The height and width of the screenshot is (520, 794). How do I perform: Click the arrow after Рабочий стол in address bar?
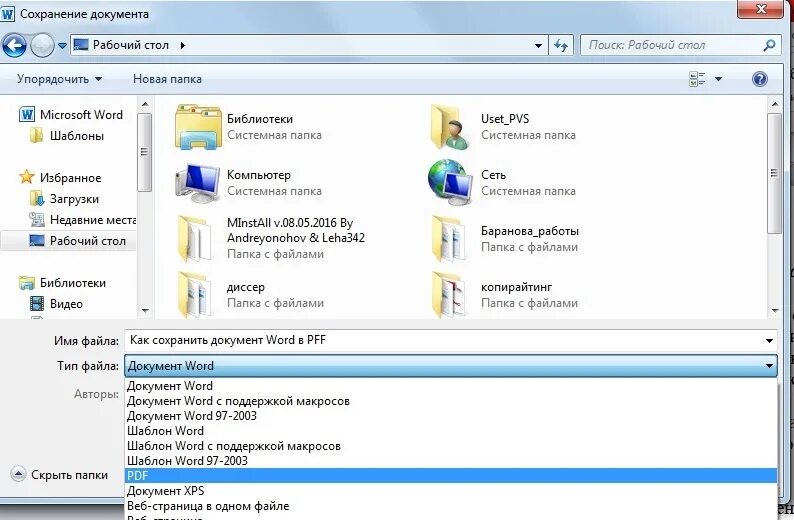183,45
